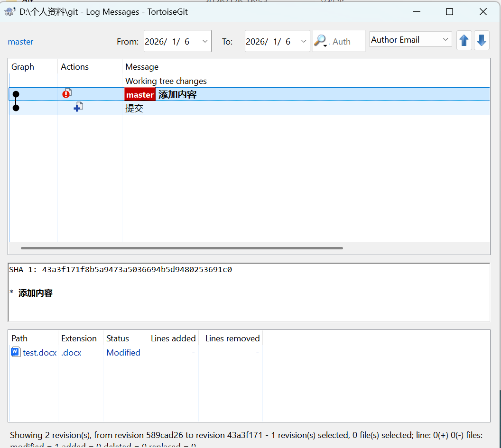Image resolution: width=501 pixels, height=448 pixels.
Task: Click the SHA-1 hash line in details
Action: [121, 269]
